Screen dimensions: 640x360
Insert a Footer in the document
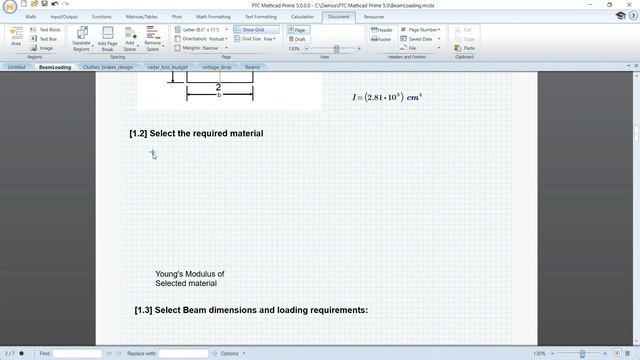381,39
